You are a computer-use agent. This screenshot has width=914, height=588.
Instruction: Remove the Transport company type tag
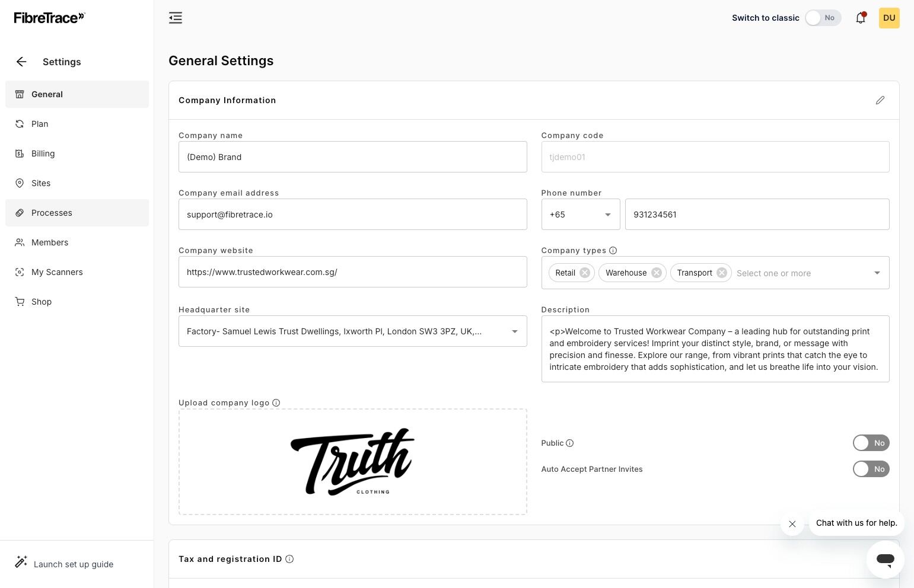[x=722, y=273]
